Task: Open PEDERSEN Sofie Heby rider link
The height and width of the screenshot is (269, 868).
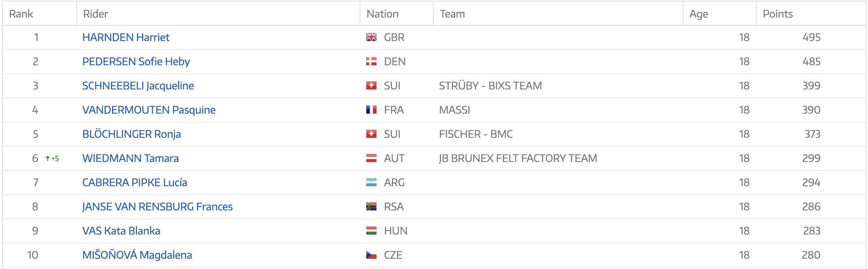Action: (x=136, y=62)
